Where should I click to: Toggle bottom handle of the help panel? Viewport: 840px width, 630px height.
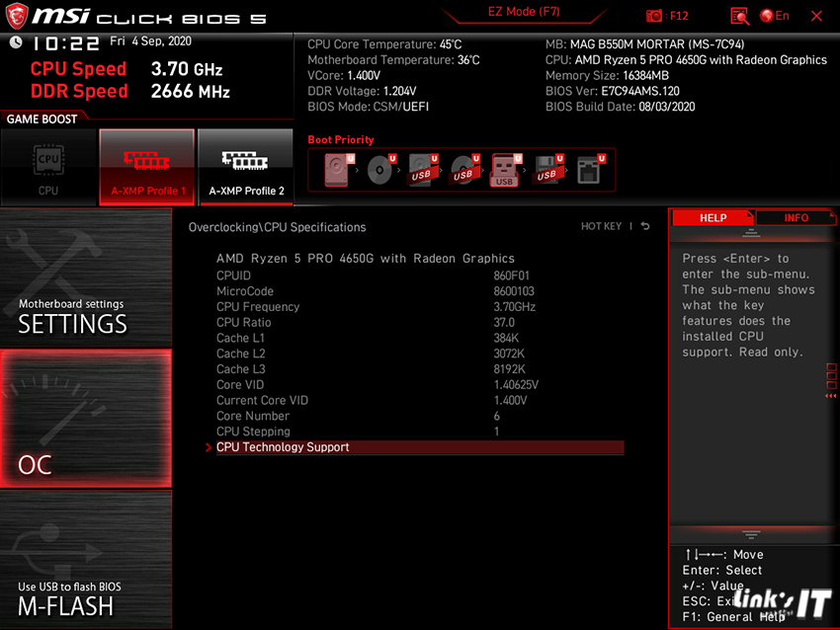pos(751,535)
